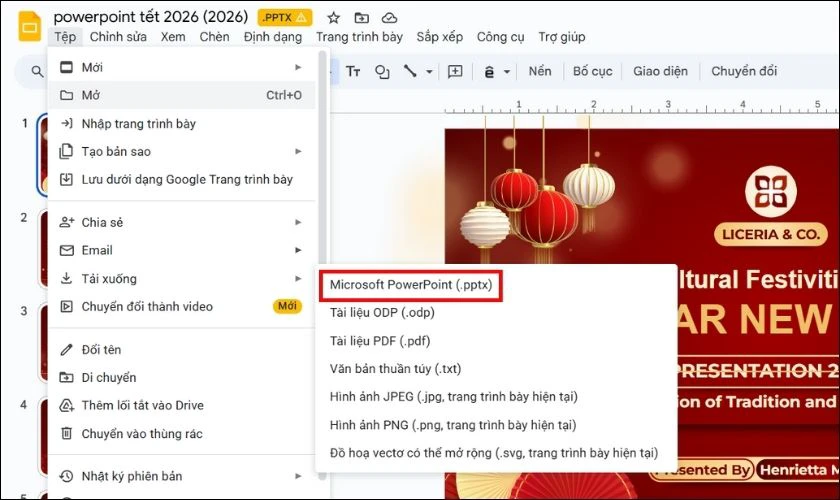Select Thêm lối tắt vào Drive
The width and height of the screenshot is (840, 500).
tap(182, 406)
